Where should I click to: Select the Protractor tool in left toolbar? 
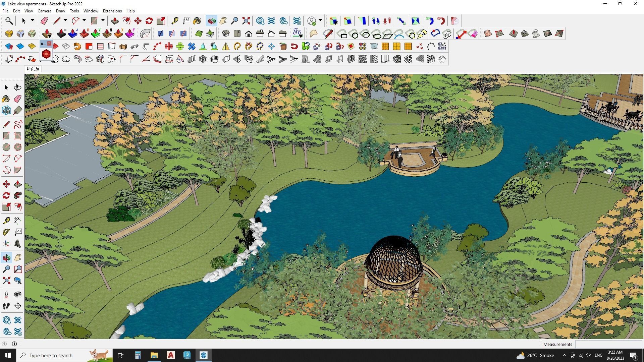point(6,232)
